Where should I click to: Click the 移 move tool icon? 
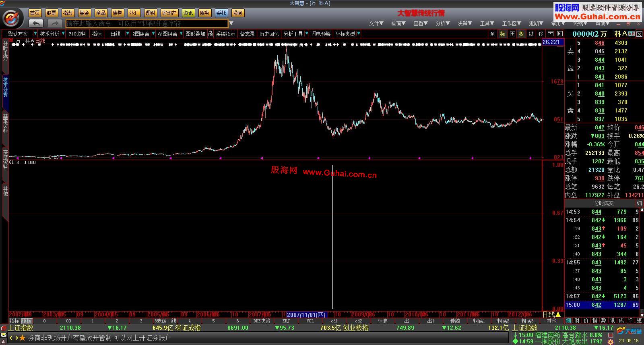click(541, 34)
